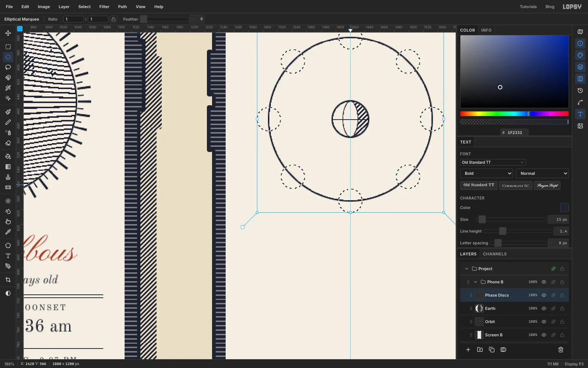This screenshot has width=588, height=368.
Task: Select the Crop tool
Action: pos(8,280)
